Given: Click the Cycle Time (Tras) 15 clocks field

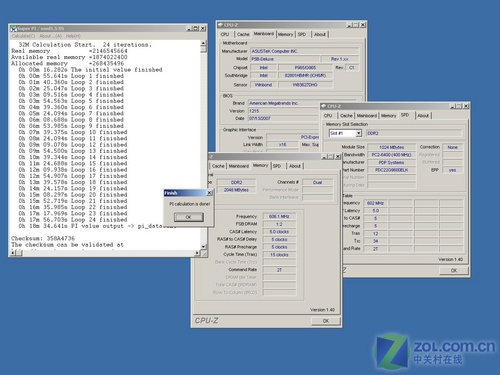Looking at the screenshot, I should [279, 255].
